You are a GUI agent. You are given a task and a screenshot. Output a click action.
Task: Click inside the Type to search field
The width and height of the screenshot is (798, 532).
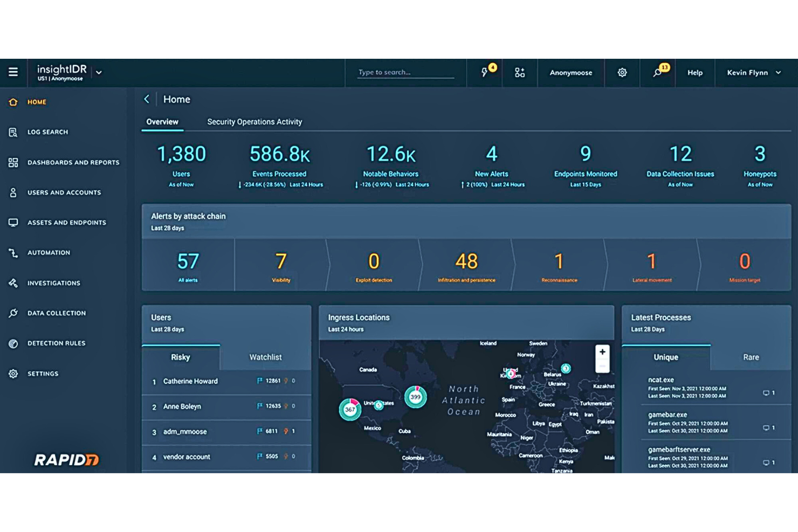(x=406, y=72)
